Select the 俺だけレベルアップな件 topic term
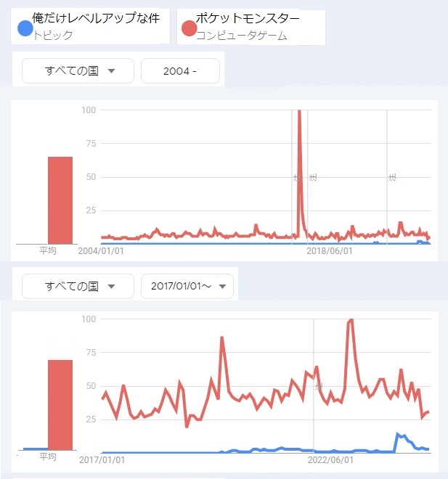 point(96,19)
